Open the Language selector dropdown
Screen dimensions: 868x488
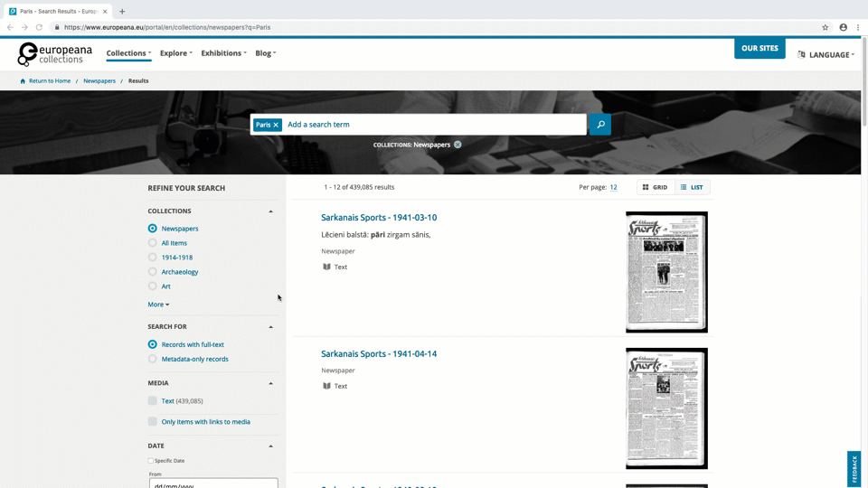(826, 55)
